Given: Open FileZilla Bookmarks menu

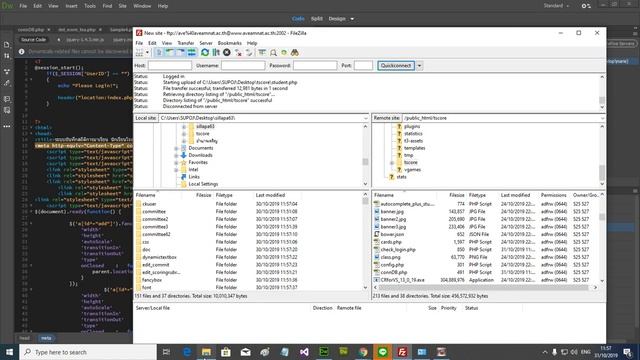Looking at the screenshot, I should coord(229,43).
